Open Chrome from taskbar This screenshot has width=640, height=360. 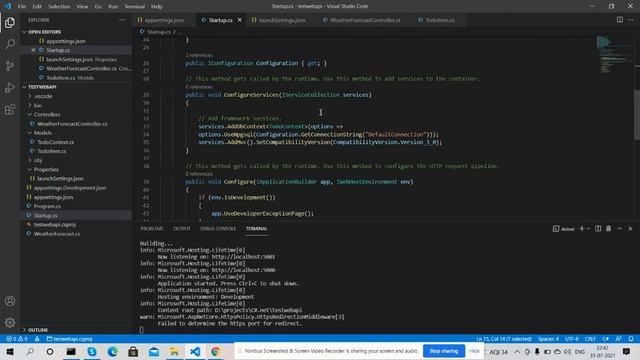216,351
